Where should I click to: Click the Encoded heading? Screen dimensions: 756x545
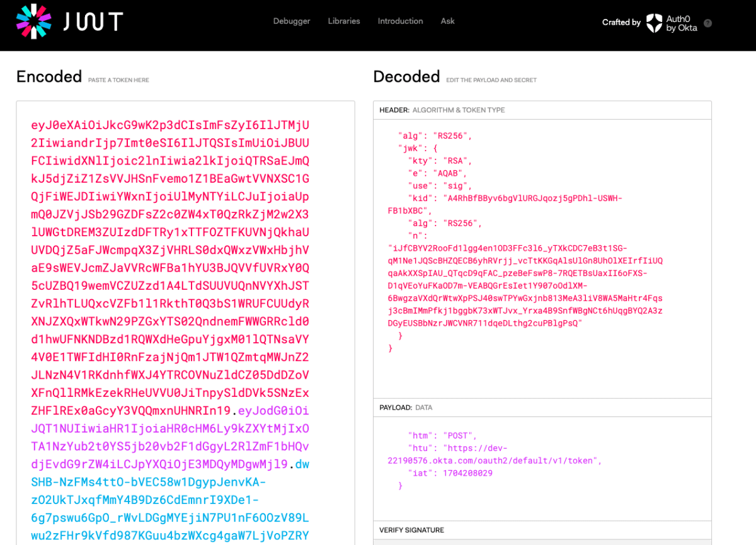(49, 76)
